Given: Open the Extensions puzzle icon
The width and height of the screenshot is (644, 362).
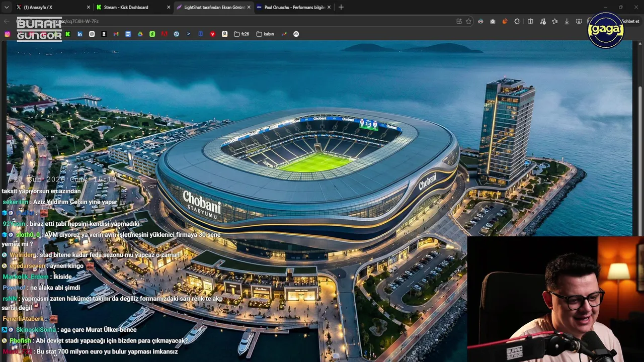Looking at the screenshot, I should click(517, 21).
